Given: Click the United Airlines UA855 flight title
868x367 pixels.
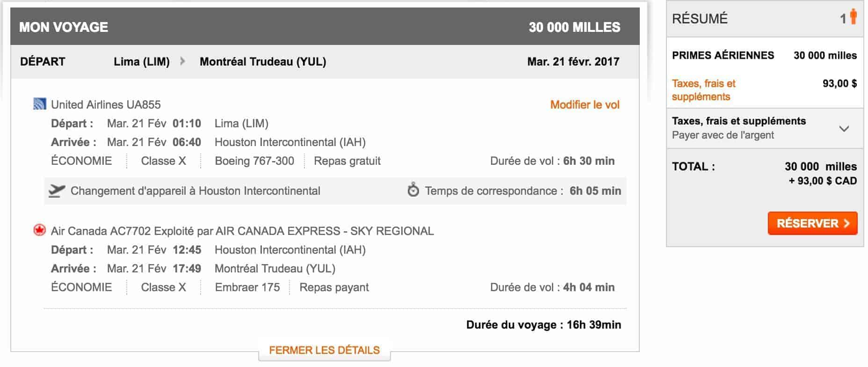Looking at the screenshot, I should tap(106, 104).
